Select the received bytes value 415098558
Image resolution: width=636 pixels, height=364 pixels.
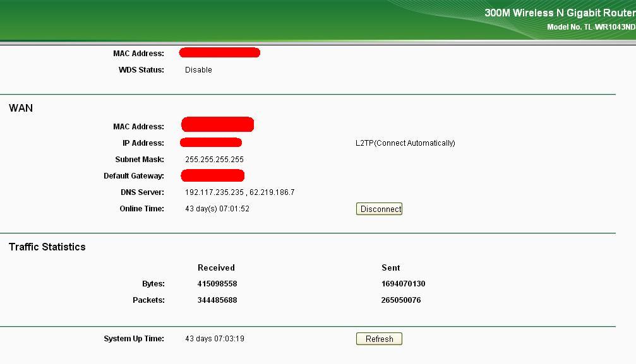coord(217,284)
